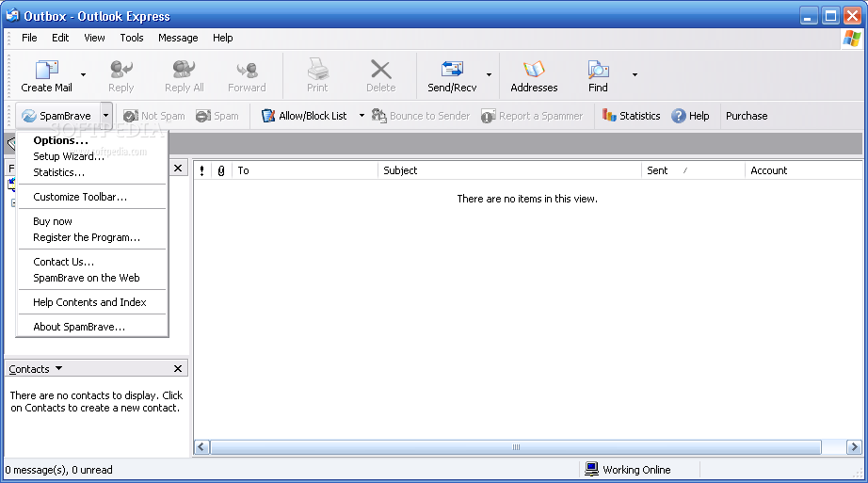The image size is (868, 483).
Task: Click the Reply All toolbar icon
Action: click(x=184, y=70)
